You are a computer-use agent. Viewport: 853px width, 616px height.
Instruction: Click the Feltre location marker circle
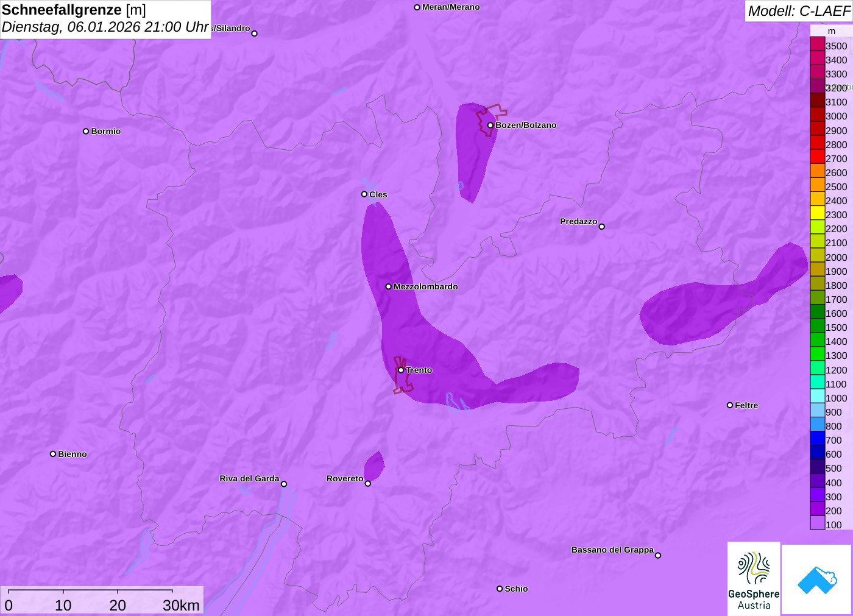pyautogui.click(x=730, y=405)
